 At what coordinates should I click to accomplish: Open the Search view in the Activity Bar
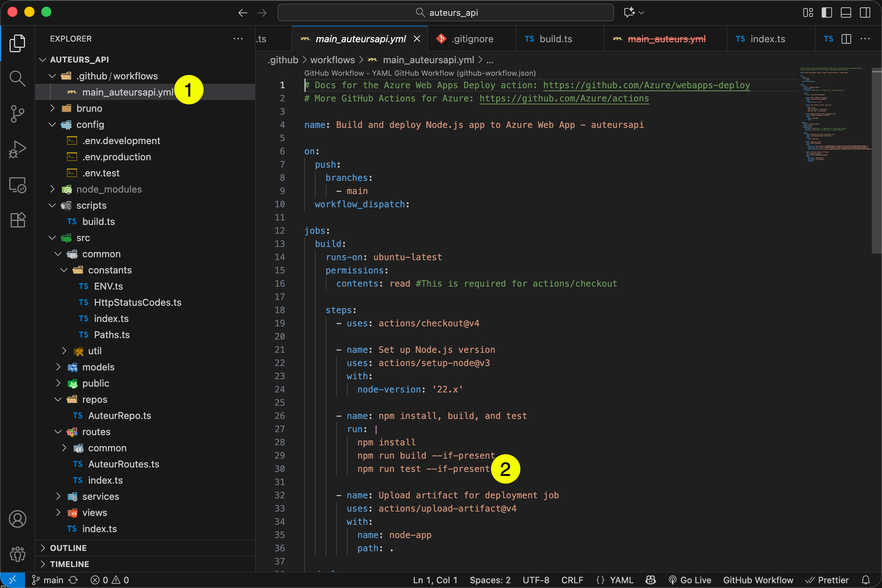pos(17,78)
